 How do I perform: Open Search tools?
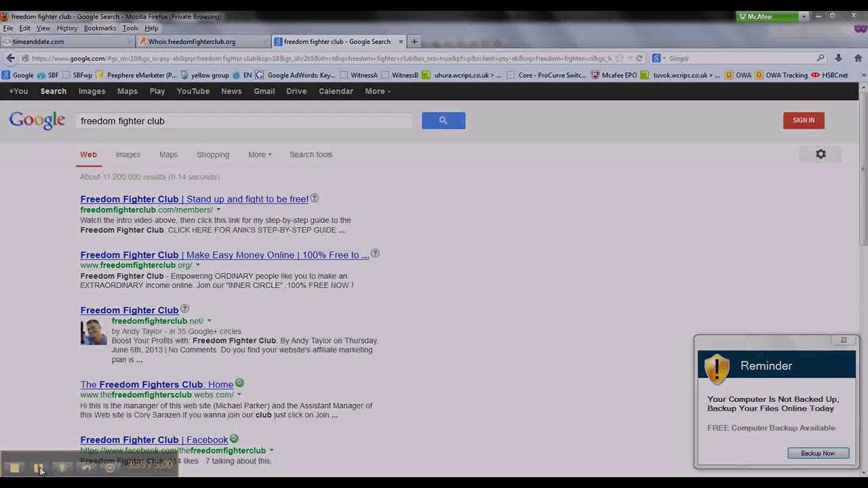311,155
